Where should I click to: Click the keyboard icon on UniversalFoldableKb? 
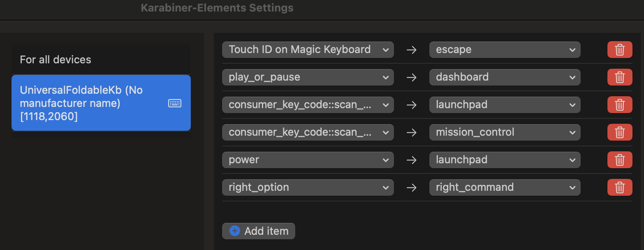[175, 103]
